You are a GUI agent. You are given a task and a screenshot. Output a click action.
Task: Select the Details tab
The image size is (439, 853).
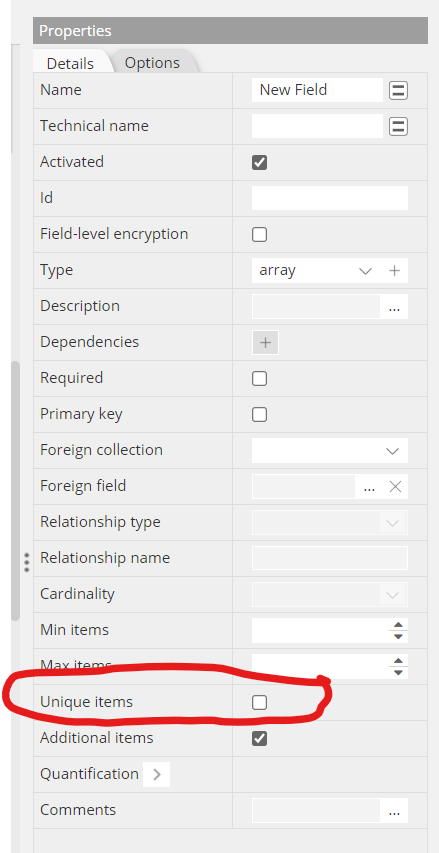[x=70, y=63]
